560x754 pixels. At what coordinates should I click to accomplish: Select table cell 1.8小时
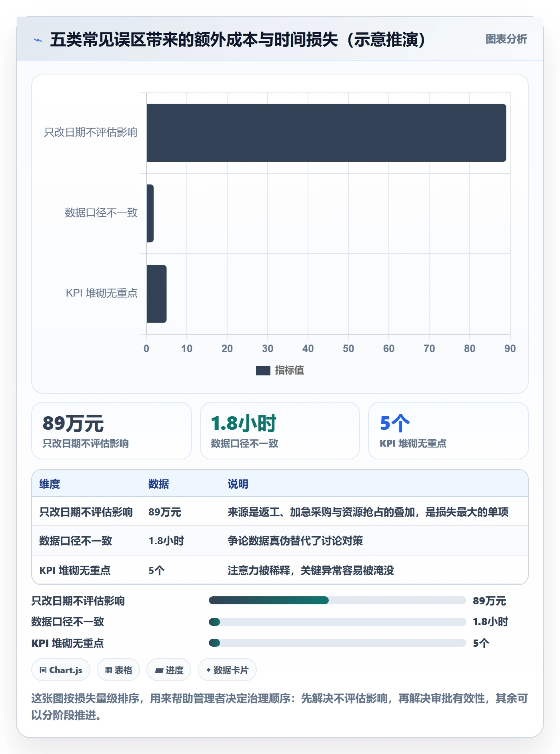tap(166, 541)
